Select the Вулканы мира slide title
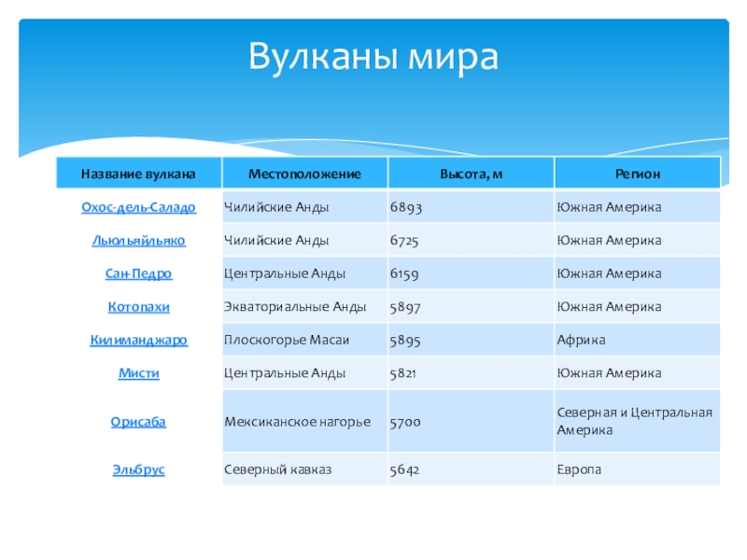Screen dimensions: 747x560 click(x=373, y=57)
